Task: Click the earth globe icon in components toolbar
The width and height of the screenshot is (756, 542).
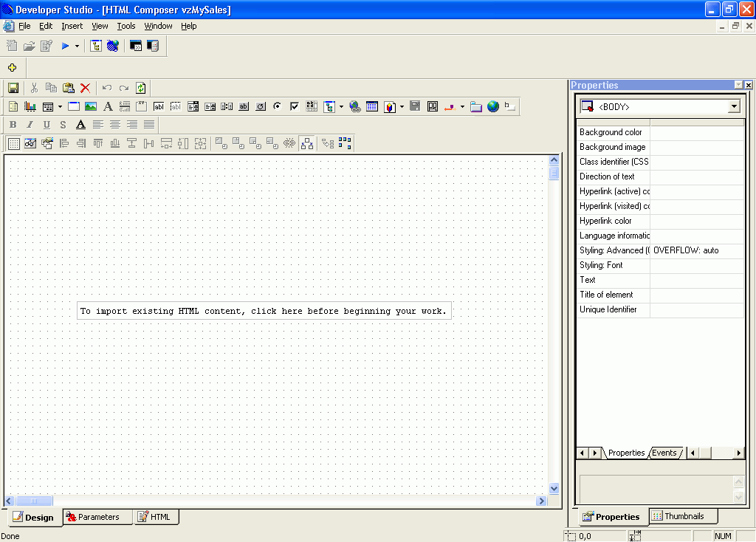Action: [492, 106]
